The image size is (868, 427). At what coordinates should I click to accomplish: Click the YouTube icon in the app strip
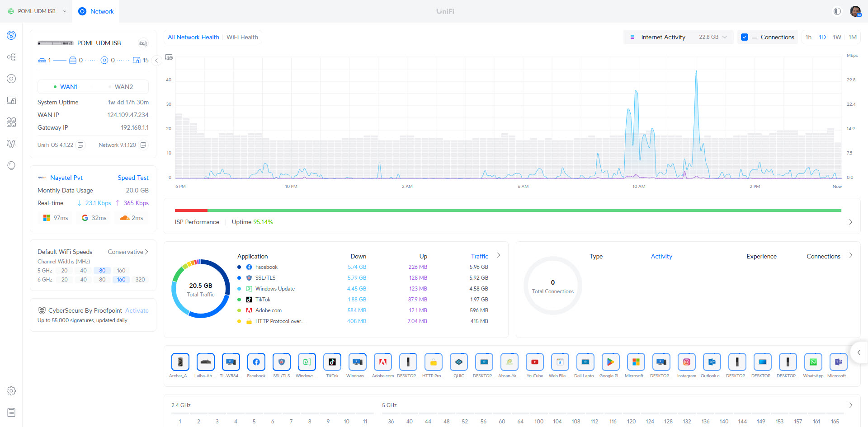[534, 362]
